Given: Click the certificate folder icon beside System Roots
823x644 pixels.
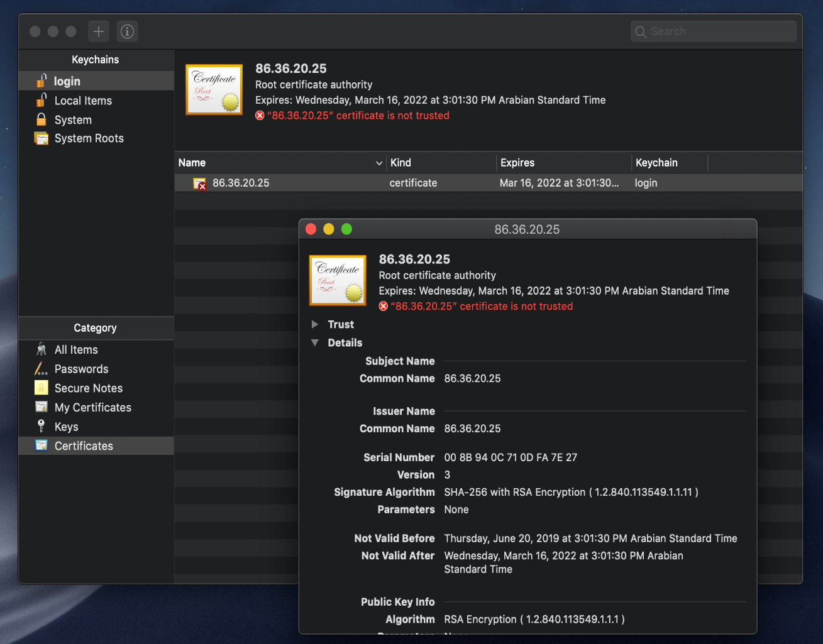Looking at the screenshot, I should tap(41, 138).
